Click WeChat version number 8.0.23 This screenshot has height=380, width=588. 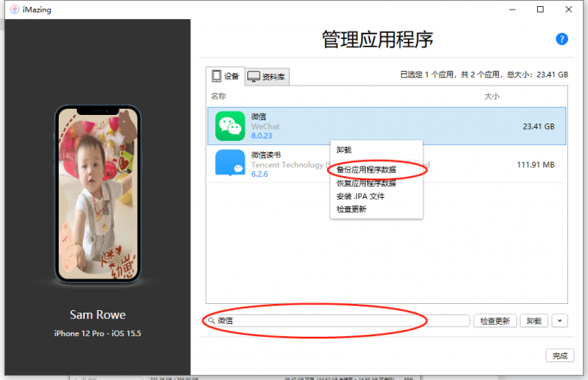click(x=262, y=136)
